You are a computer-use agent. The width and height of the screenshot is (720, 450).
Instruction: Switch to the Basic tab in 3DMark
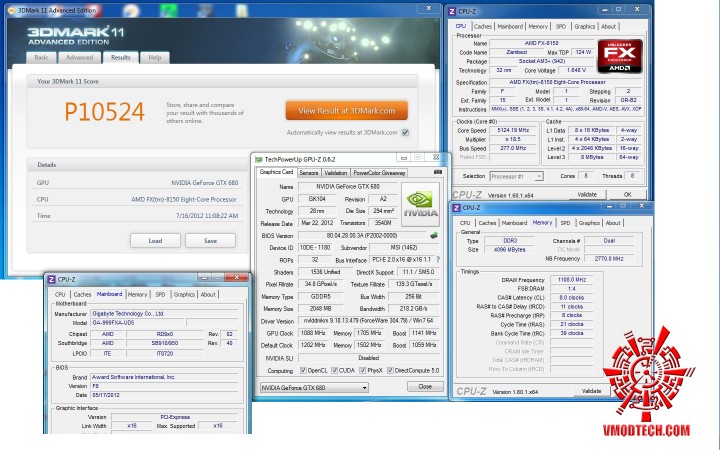(41, 57)
